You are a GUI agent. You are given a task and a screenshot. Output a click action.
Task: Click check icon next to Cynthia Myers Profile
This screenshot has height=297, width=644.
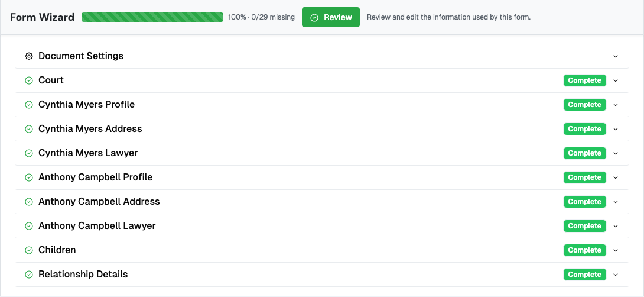pos(29,105)
